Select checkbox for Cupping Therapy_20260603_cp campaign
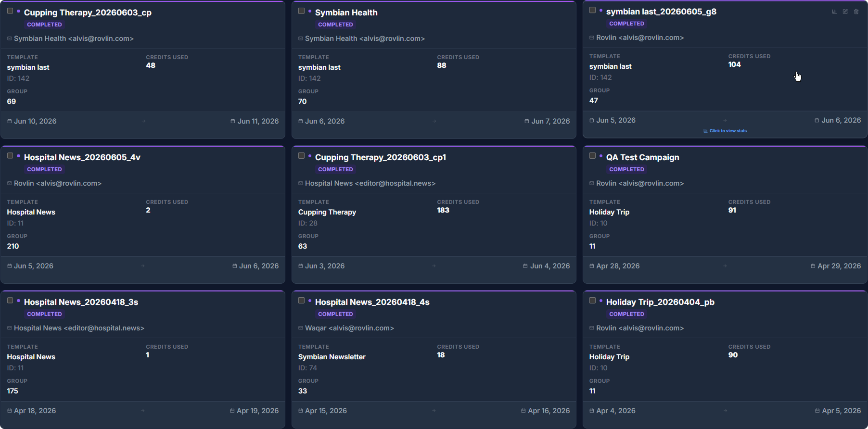868x429 pixels. [x=10, y=11]
